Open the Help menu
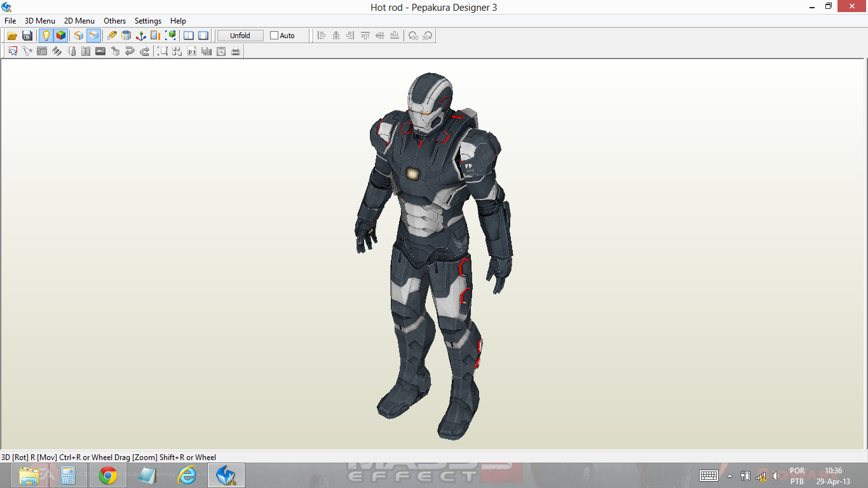The image size is (868, 488). [x=178, y=21]
